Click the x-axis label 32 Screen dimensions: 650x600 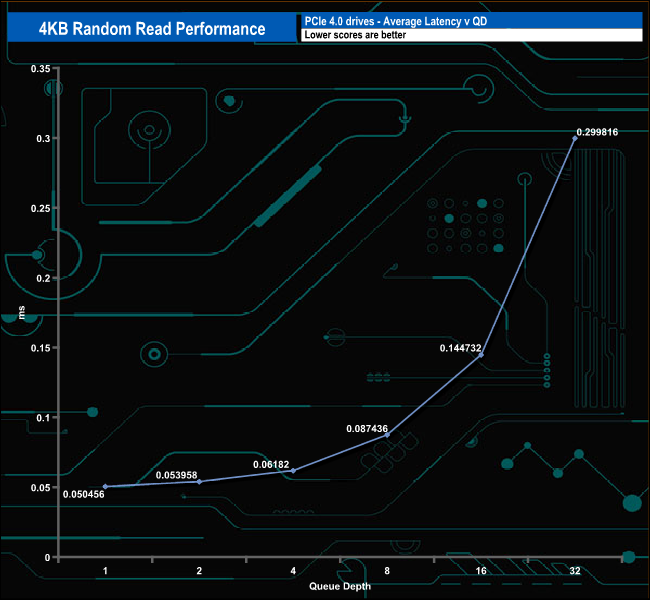tap(575, 571)
